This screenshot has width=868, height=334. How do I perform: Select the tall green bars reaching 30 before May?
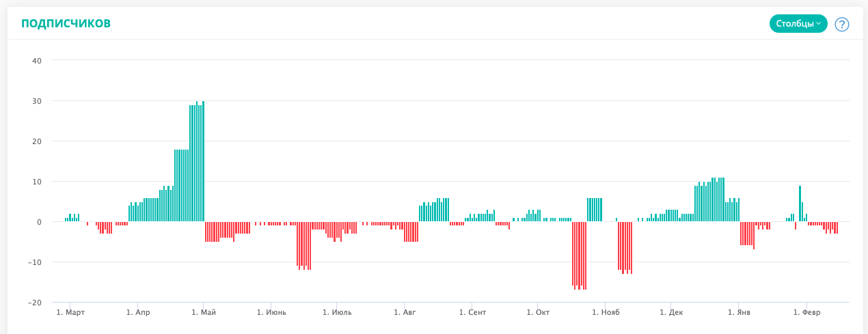[x=197, y=162]
